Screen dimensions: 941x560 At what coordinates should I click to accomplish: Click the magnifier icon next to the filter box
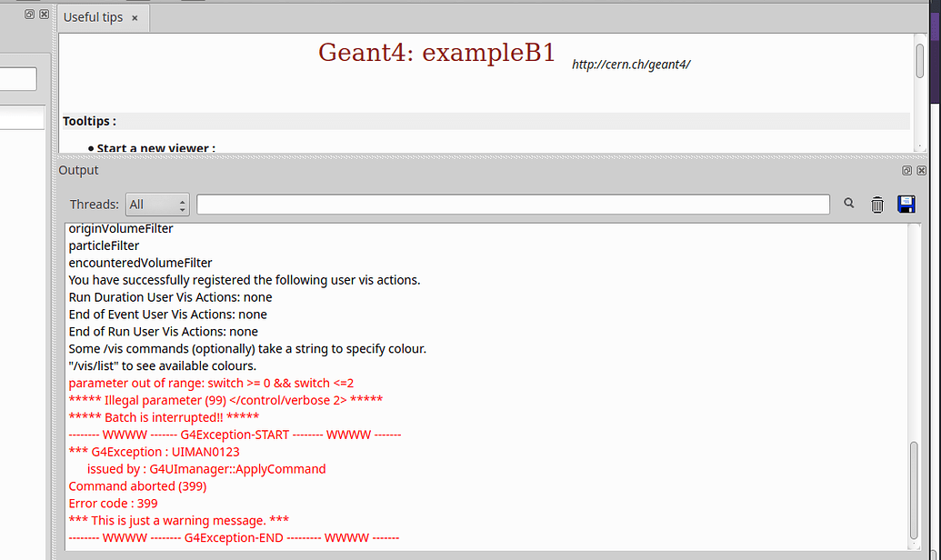(x=848, y=204)
